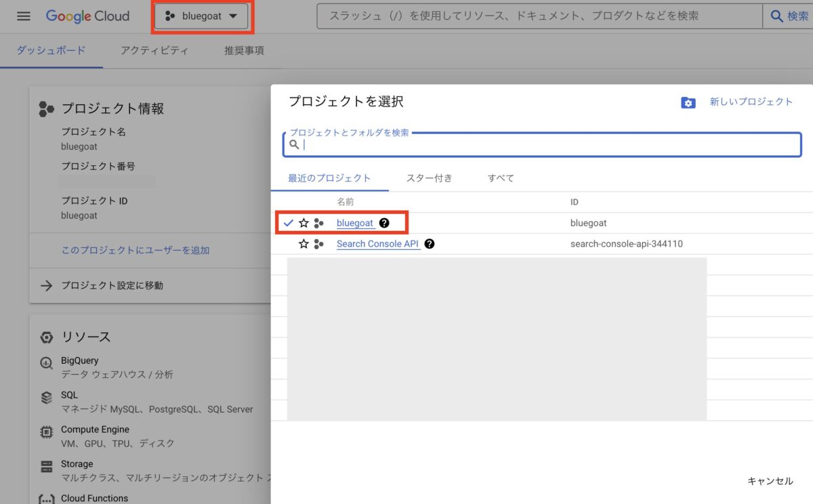Image resolution: width=813 pixels, height=504 pixels.
Task: Select the Search Console API project link
Action: [378, 244]
